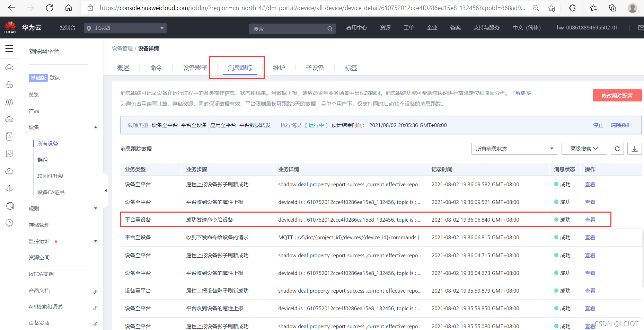Open browser home page icon
Screen dimensions: 644x330
coord(69,8)
